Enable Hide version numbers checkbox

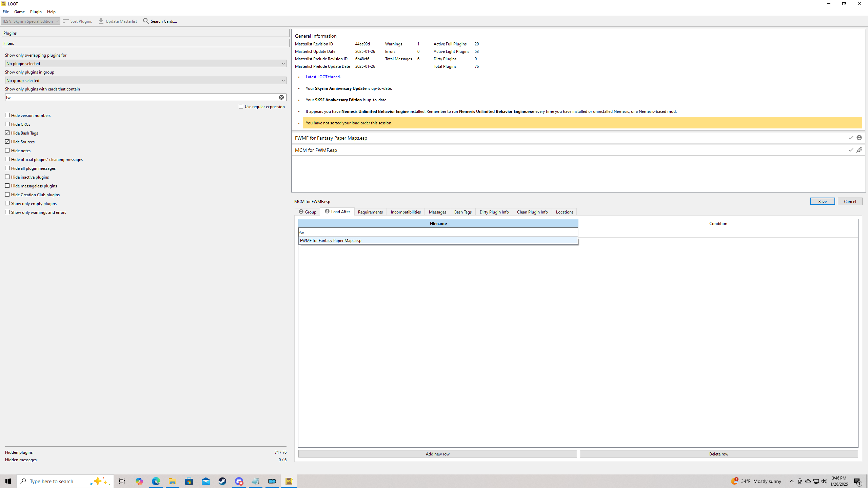7,115
